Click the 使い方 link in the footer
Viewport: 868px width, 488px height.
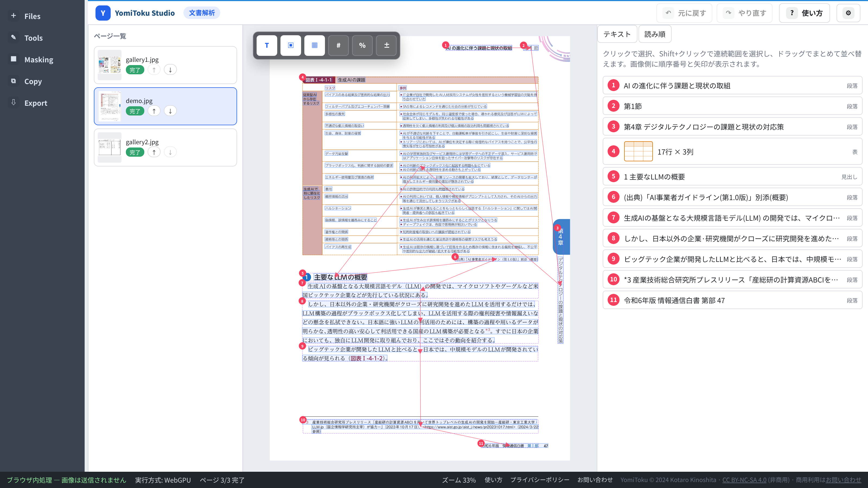coord(493,480)
